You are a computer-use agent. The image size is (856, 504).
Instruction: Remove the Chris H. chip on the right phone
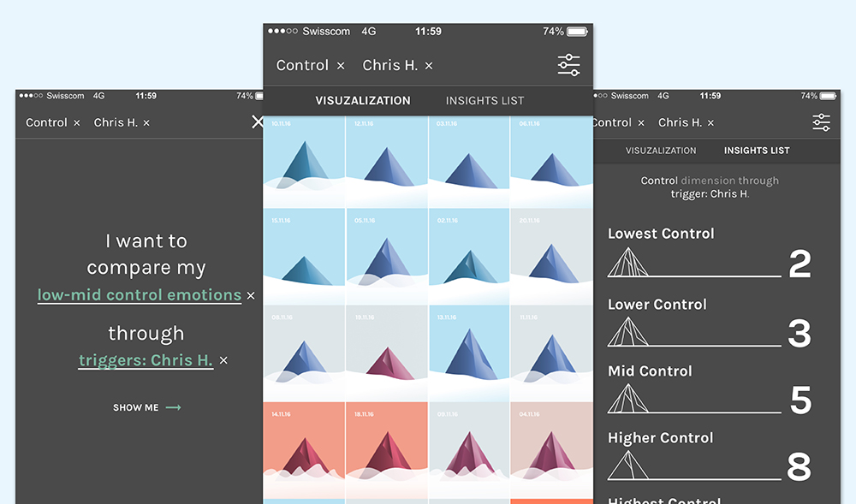(x=710, y=123)
